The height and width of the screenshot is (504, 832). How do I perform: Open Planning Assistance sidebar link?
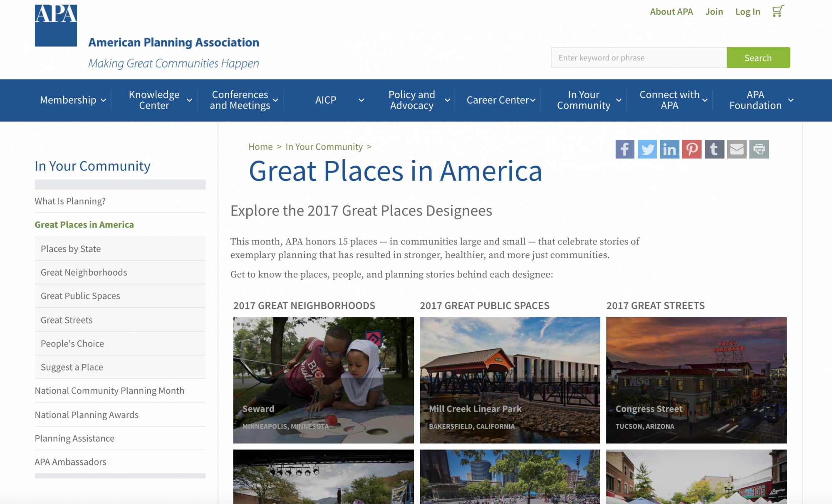[74, 438]
